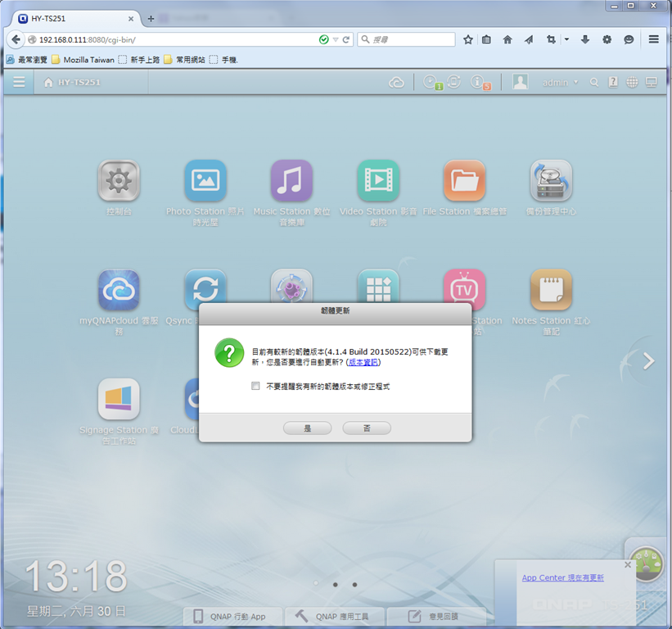Open the App Center grid icon
This screenshot has width=672, height=629.
click(x=378, y=287)
